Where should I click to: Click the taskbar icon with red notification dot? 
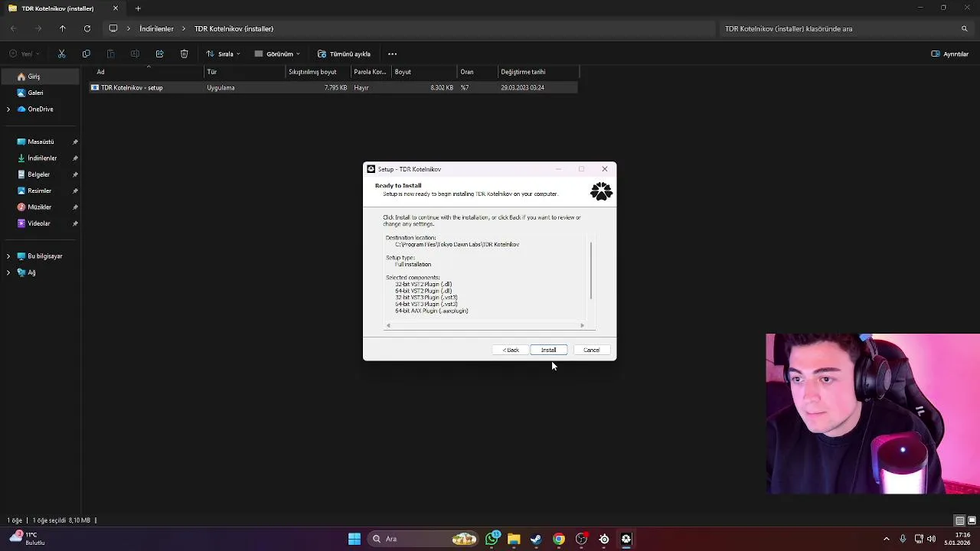581,539
